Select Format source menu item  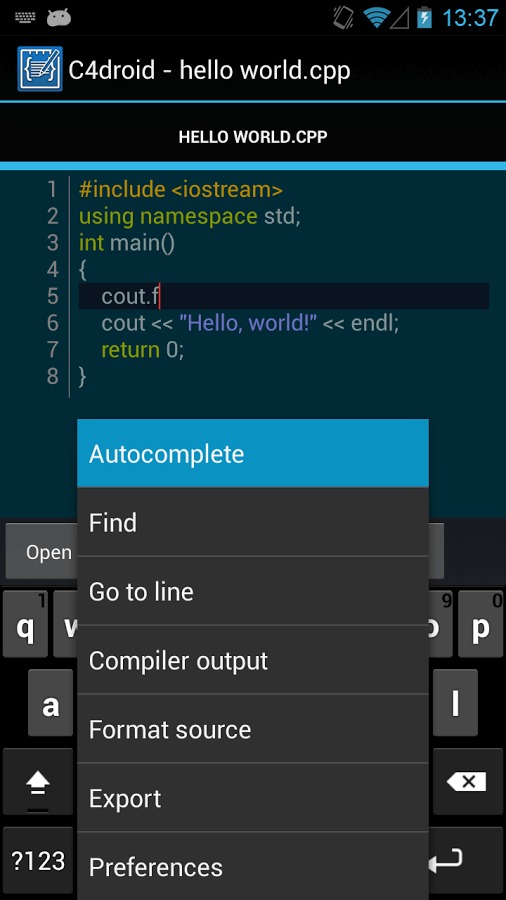pos(253,729)
